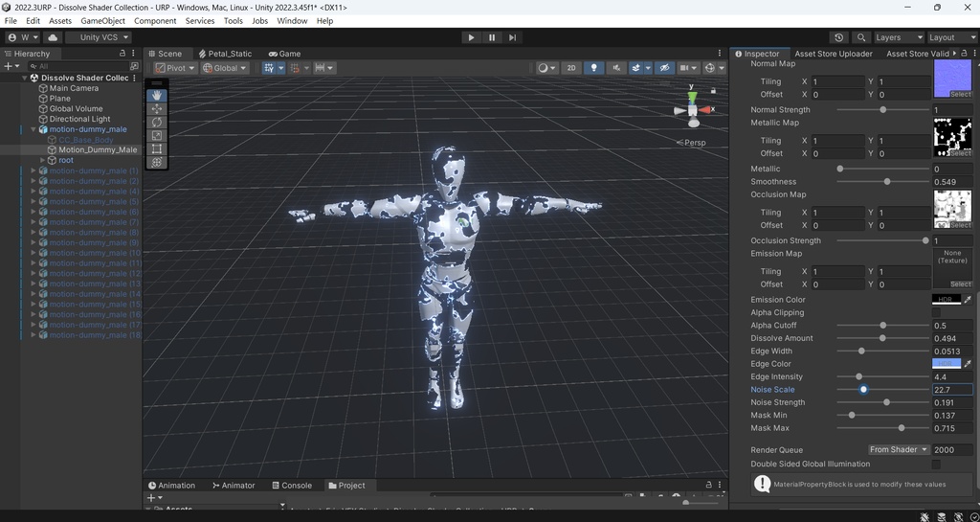Select the Move tool in Scene toolbar
Image resolution: width=980 pixels, height=522 pixels.
(x=156, y=109)
